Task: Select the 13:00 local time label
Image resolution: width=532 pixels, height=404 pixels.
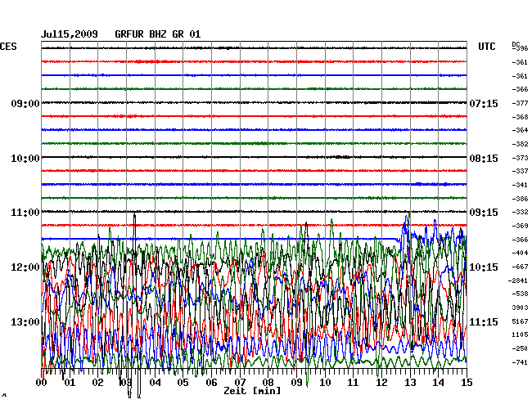Action: click(25, 321)
